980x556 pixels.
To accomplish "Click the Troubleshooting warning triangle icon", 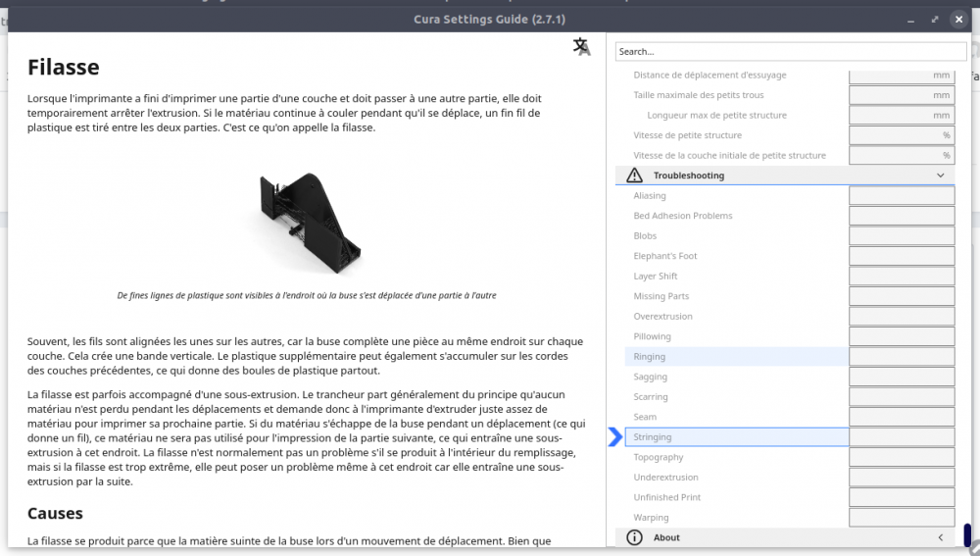I will point(634,176).
